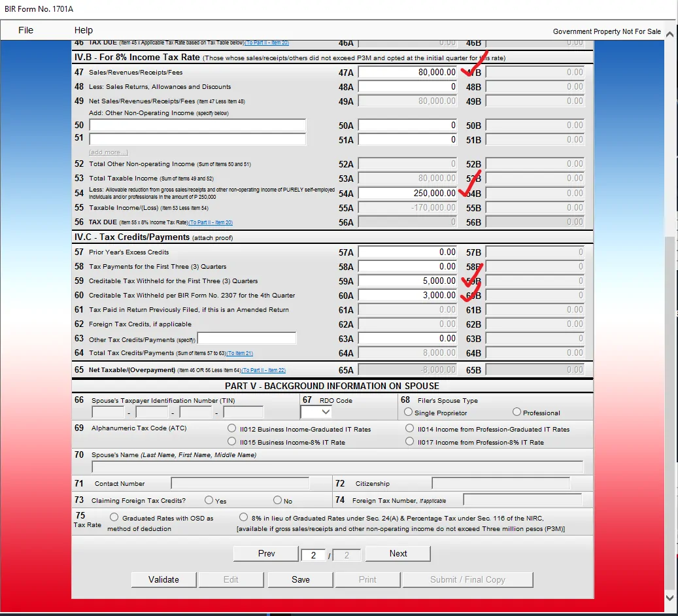Click the 58A Tax Payments field

point(407,266)
